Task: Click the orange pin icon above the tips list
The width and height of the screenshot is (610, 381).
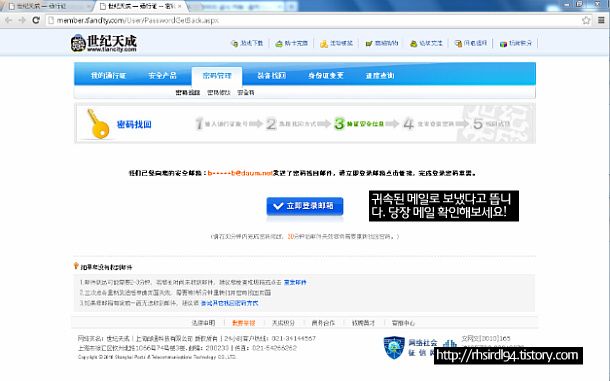Action: pos(76,266)
